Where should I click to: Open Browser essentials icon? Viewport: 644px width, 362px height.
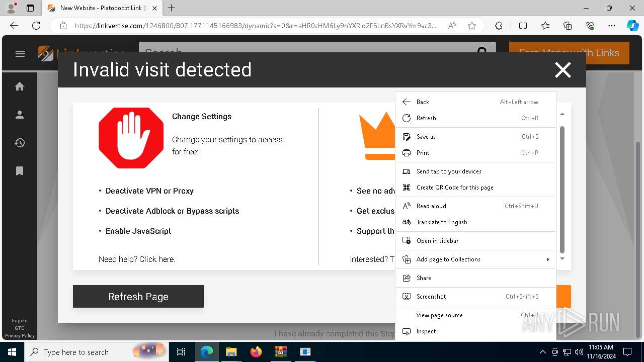point(590,26)
